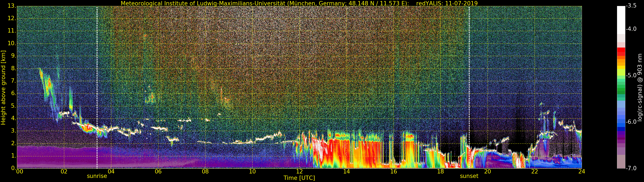Click the '11' height axis tick label
The height and width of the screenshot is (182, 644).
pos(12,31)
